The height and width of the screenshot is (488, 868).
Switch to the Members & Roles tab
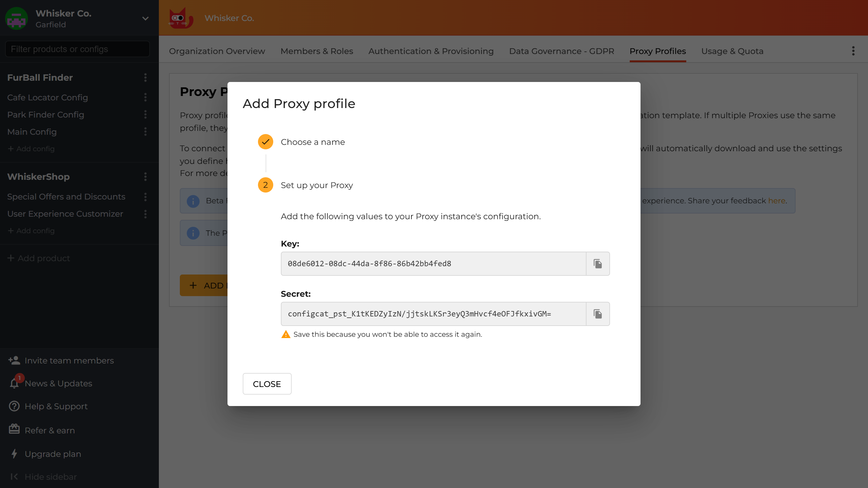(x=316, y=51)
